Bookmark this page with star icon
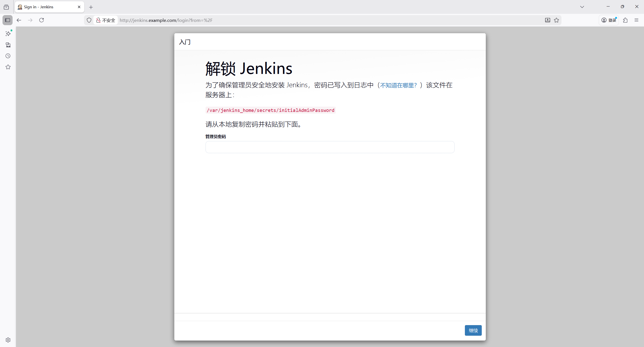 [556, 20]
